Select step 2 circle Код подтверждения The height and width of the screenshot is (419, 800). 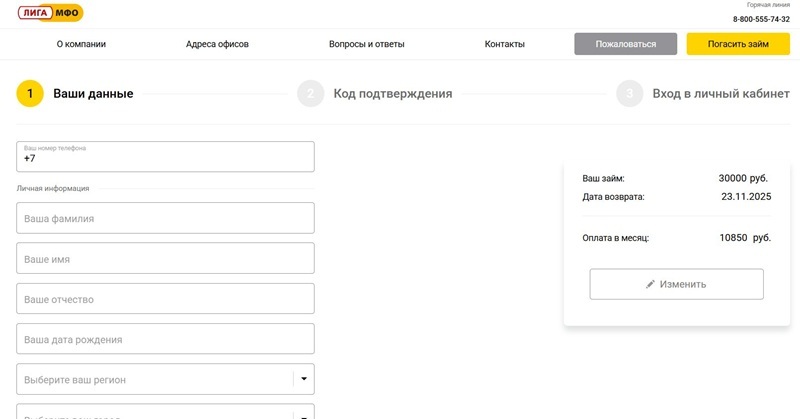point(311,93)
